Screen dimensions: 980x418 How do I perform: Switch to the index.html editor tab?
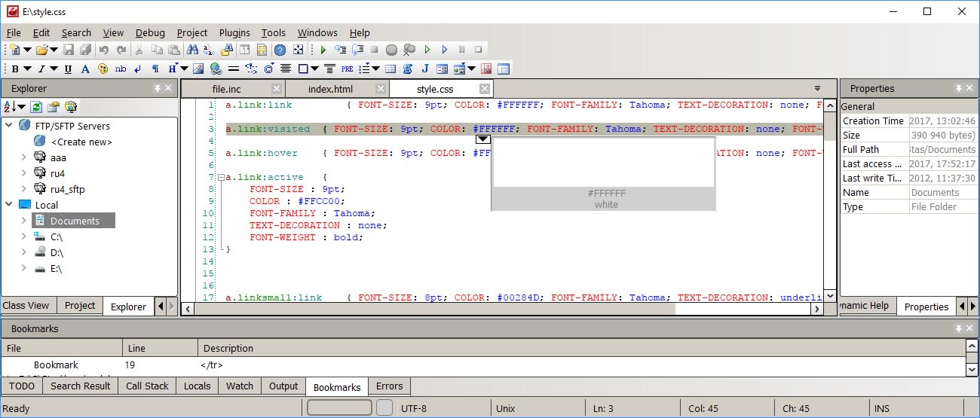(x=330, y=89)
